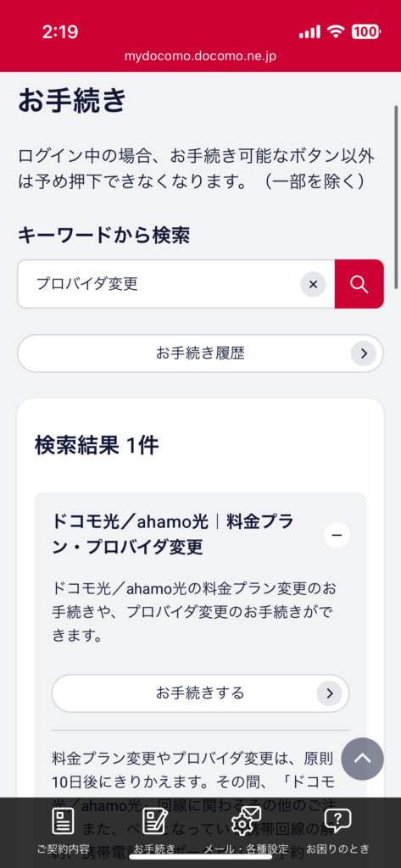401x868 pixels.
Task: Collapse the ドコモ光／ahamo光 result with the minus icon
Action: (337, 535)
